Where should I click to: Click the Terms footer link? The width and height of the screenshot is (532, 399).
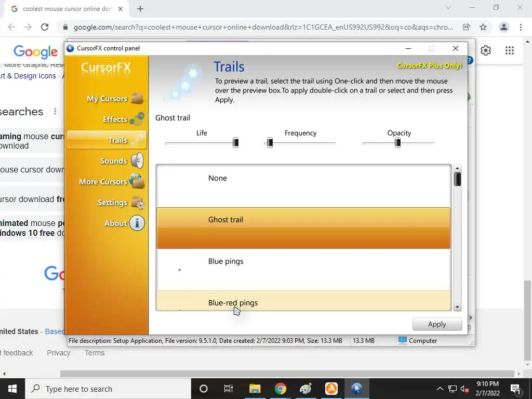click(95, 353)
